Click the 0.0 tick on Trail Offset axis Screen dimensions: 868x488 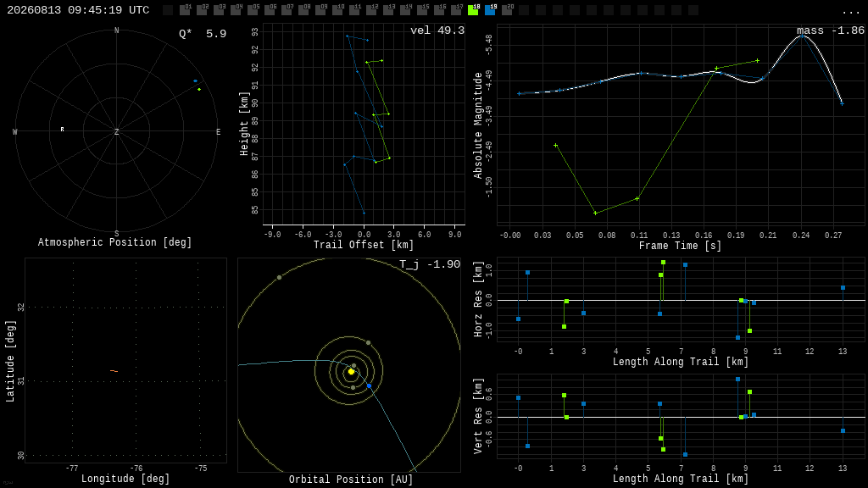click(x=364, y=235)
